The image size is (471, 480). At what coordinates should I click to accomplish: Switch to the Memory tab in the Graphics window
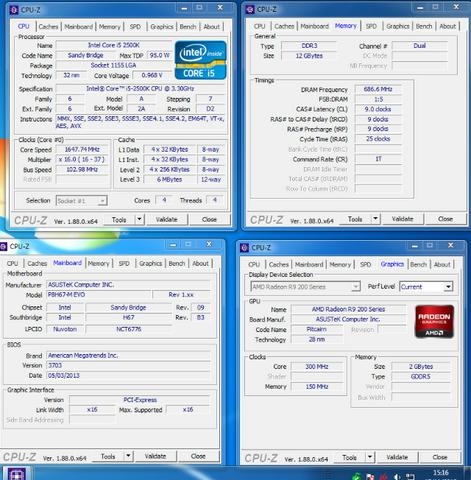point(340,264)
